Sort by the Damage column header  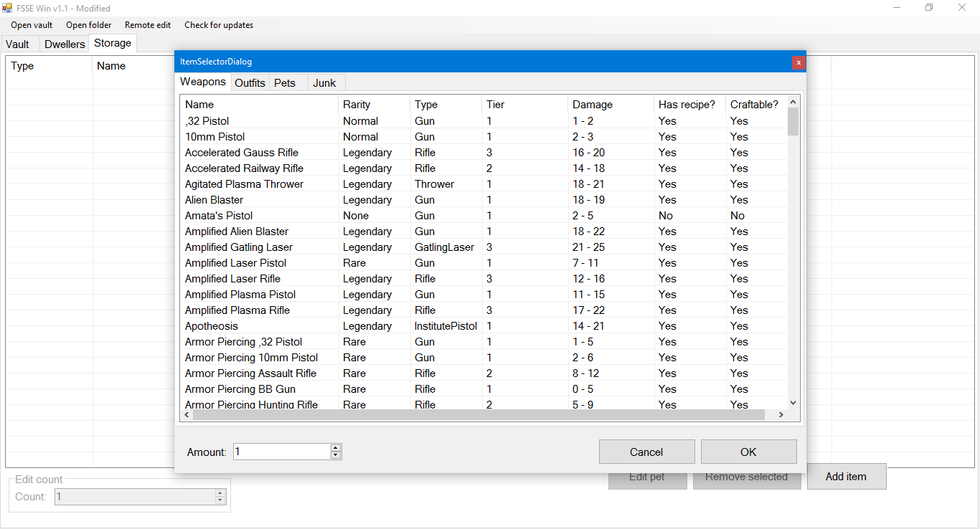[x=611, y=105]
